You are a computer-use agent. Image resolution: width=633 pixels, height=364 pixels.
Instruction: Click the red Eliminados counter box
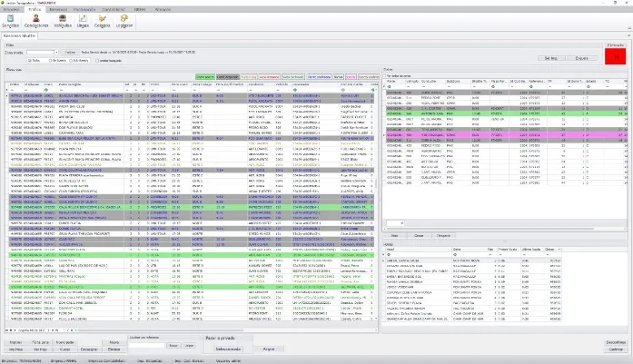point(616,57)
